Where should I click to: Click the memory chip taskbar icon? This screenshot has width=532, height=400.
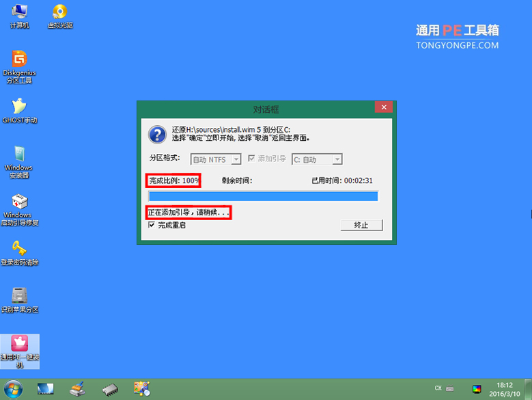click(x=110, y=389)
